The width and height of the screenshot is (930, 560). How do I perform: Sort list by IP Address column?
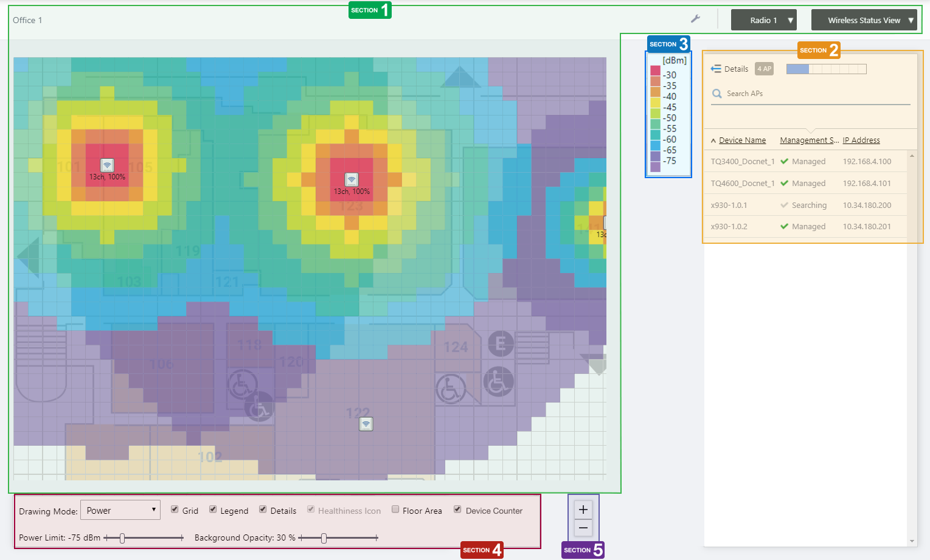pyautogui.click(x=861, y=140)
